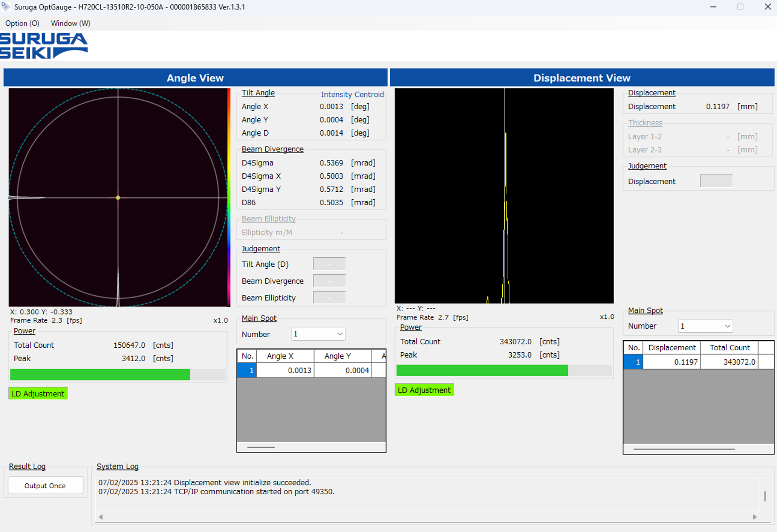Click the Angle D value 0.0014

click(x=331, y=133)
